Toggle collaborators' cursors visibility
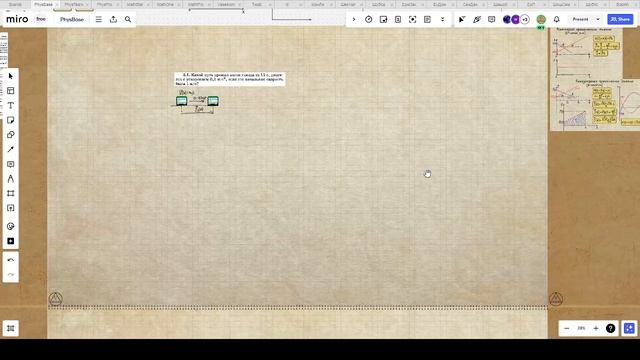This screenshot has height=360, width=640. (462, 19)
